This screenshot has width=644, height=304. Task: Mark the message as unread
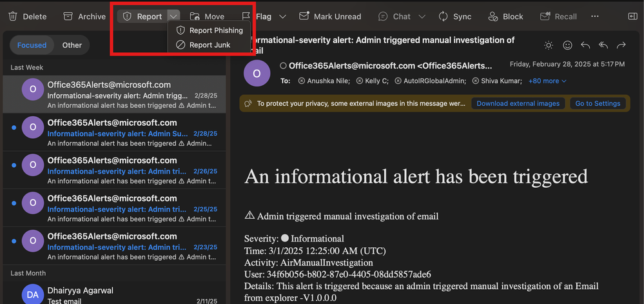tap(330, 16)
